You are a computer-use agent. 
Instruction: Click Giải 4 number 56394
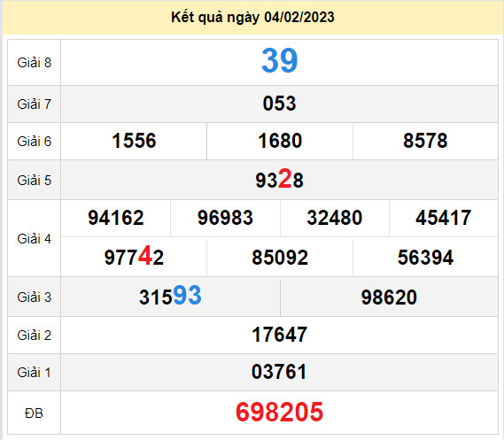click(425, 258)
